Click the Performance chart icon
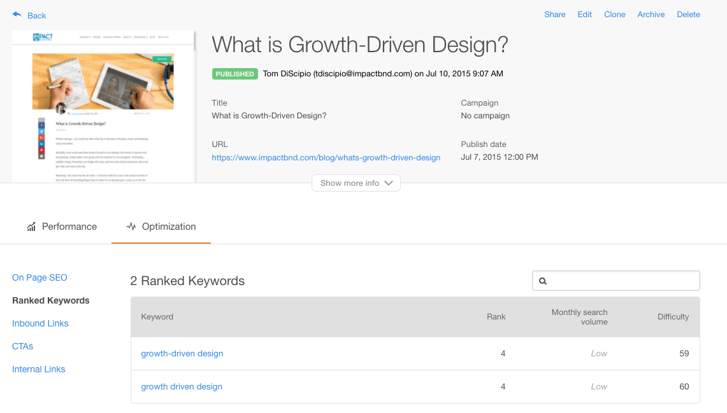727x413 pixels. 31,227
